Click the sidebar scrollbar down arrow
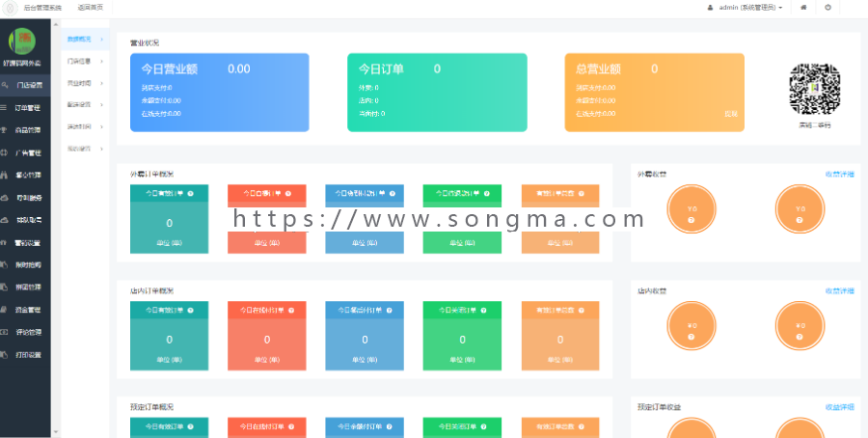 pos(56,432)
